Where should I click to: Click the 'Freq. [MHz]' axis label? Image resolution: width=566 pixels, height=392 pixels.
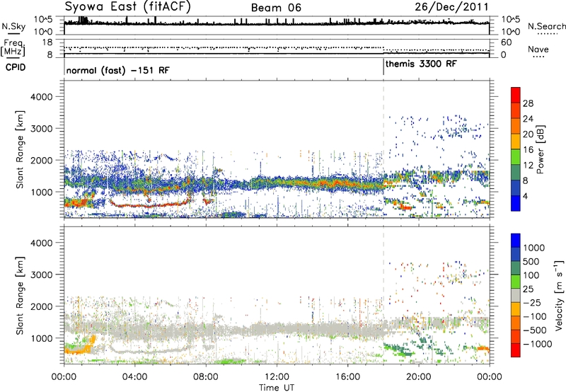13,48
